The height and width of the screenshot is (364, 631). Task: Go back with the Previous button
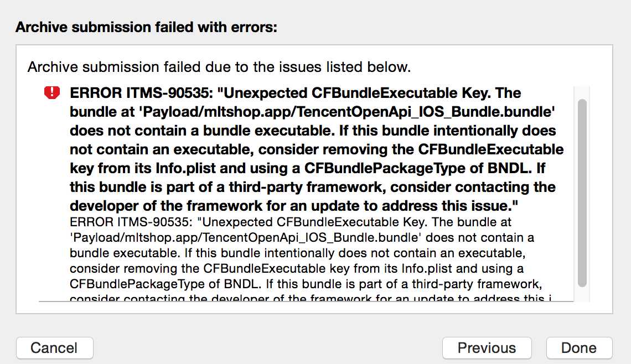(487, 348)
